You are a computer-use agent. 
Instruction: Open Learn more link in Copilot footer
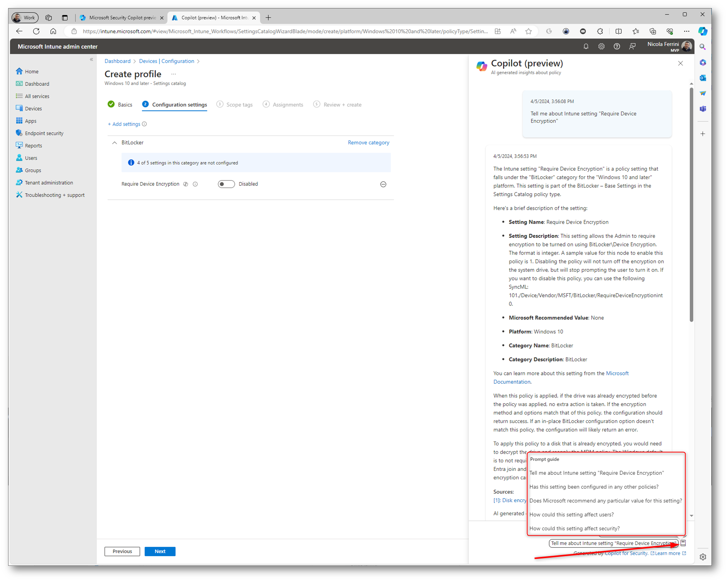[x=667, y=553]
